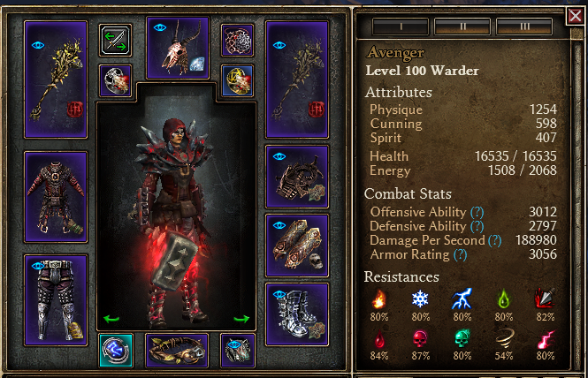
Task: Open Offensive Ability help question mark
Action: click(477, 213)
